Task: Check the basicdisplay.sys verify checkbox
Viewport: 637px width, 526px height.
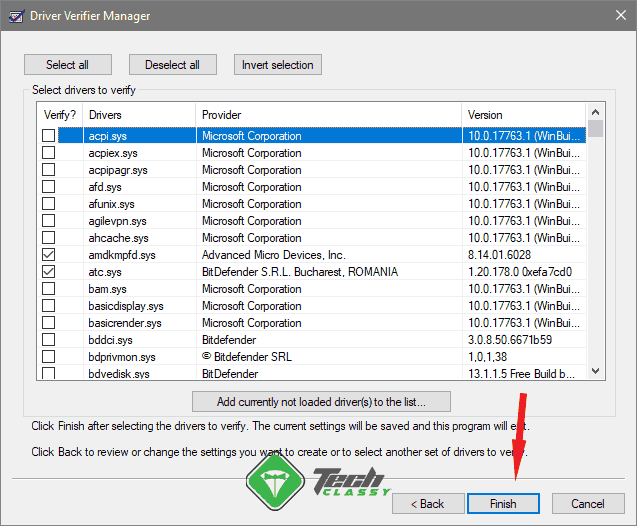Action: coord(48,305)
